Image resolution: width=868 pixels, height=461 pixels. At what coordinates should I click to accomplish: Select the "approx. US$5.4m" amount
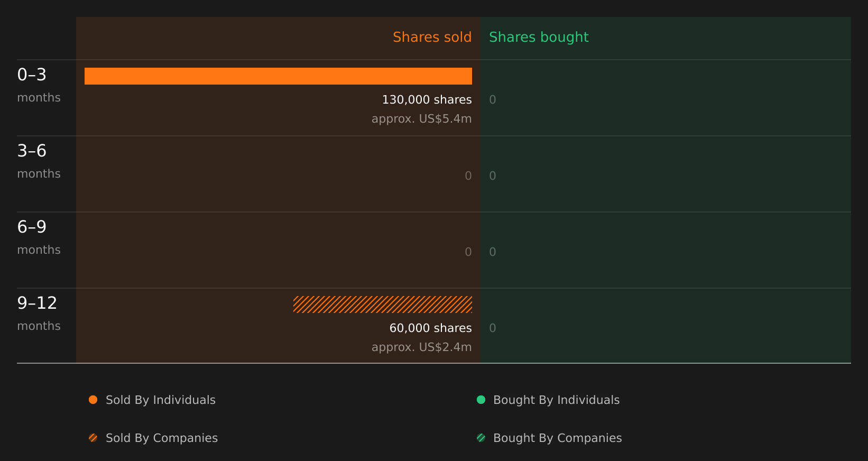(x=422, y=119)
